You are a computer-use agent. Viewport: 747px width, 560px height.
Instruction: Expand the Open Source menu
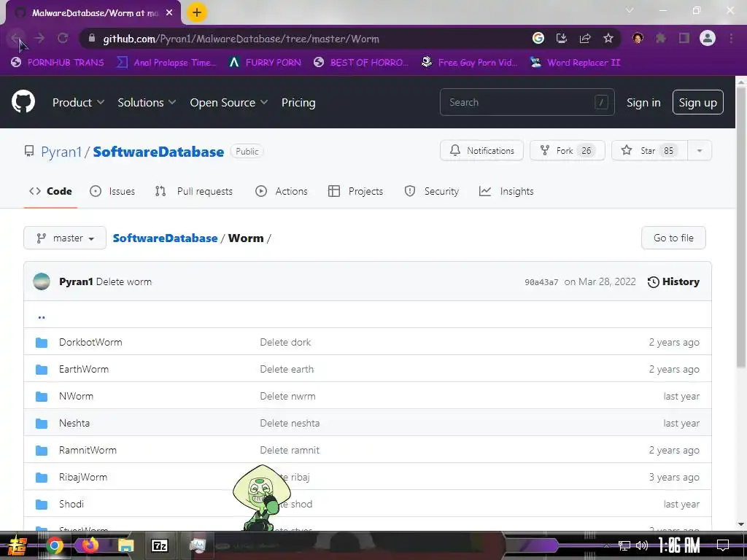pyautogui.click(x=228, y=102)
